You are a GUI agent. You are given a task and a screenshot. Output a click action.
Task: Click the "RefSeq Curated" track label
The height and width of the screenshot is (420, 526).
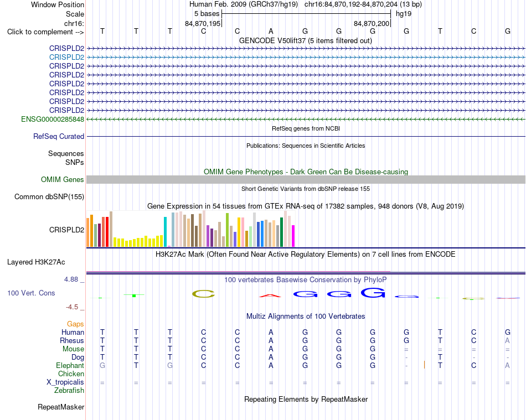tap(59, 137)
